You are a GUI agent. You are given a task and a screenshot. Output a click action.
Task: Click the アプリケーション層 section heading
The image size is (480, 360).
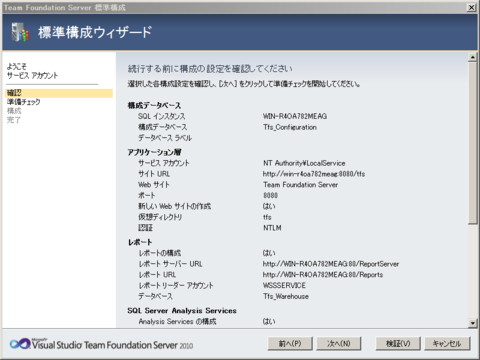point(154,152)
